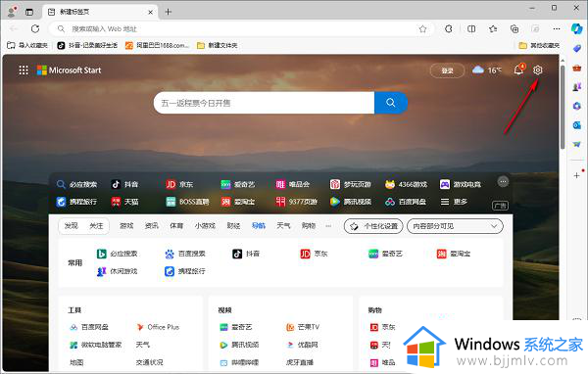Open 芒果TV under 视频
This screenshot has height=374, width=588.
coord(303,327)
